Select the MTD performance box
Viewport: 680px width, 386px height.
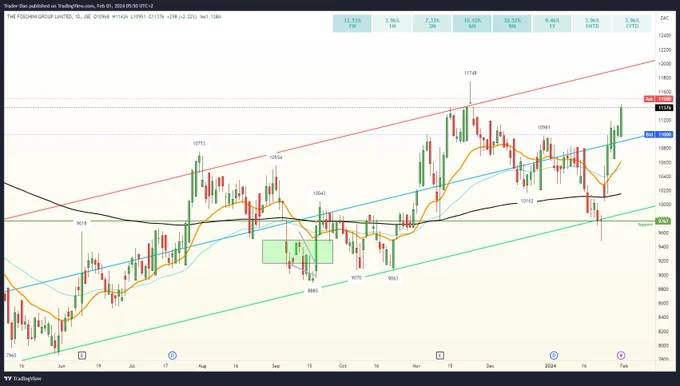(592, 23)
